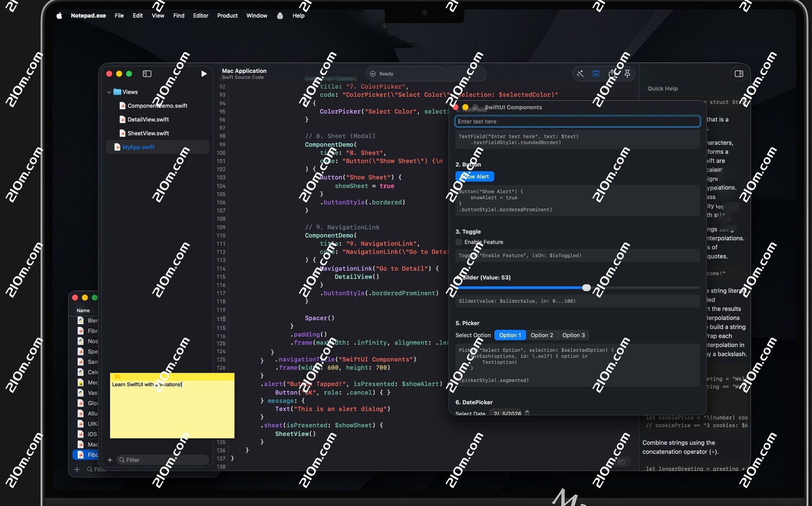This screenshot has width=812, height=506.
Task: Open the Edit menu
Action: pos(138,16)
